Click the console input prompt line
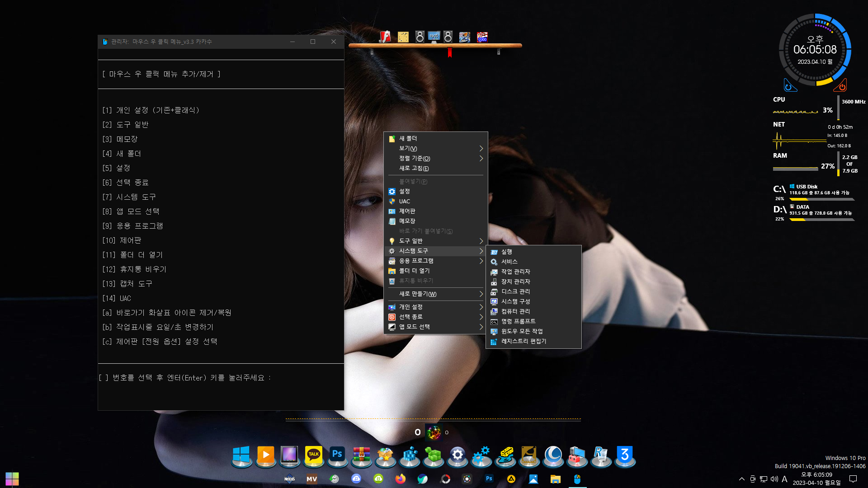868x488 pixels. click(x=185, y=378)
